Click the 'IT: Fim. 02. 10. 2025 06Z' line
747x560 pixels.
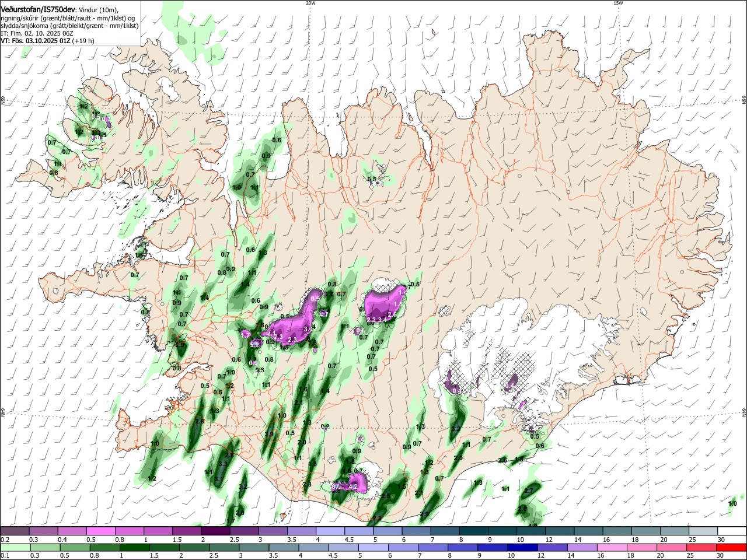click(37, 34)
